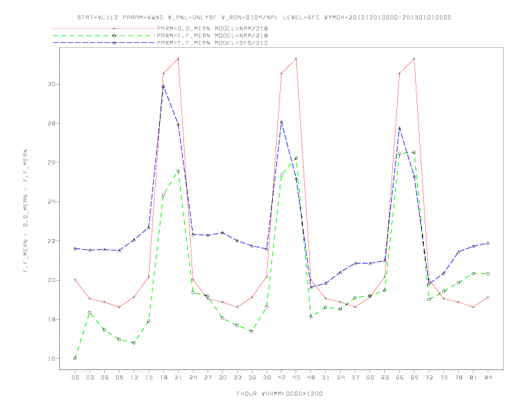Click the blue dashed line sample in the legend
The image size is (532, 411).
pos(104,43)
